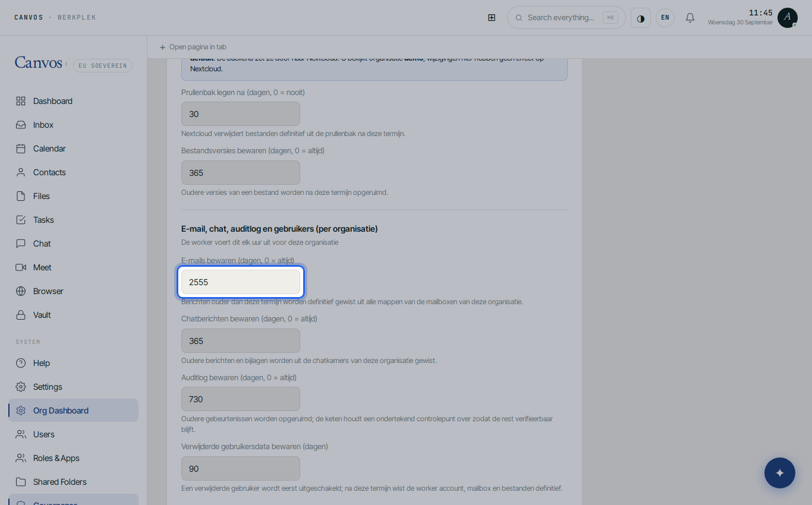Image resolution: width=812 pixels, height=505 pixels.
Task: Click the Chatberichten bewaren days field
Action: (241, 341)
